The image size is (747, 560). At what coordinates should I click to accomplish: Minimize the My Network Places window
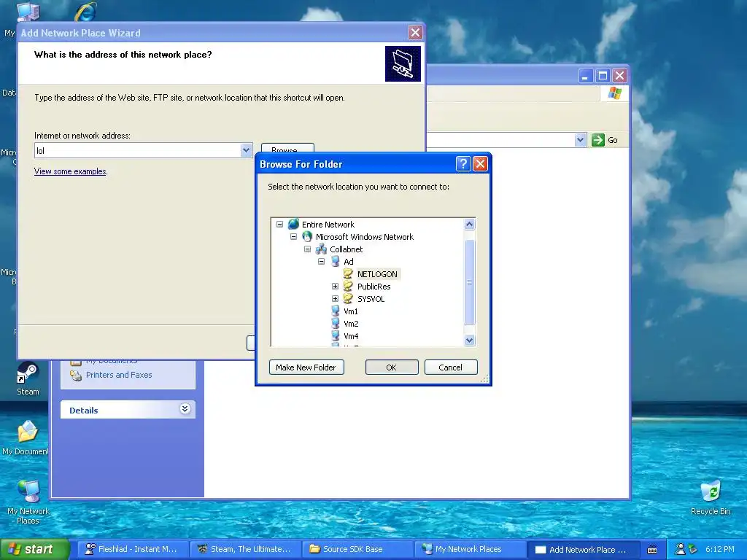pyautogui.click(x=586, y=75)
